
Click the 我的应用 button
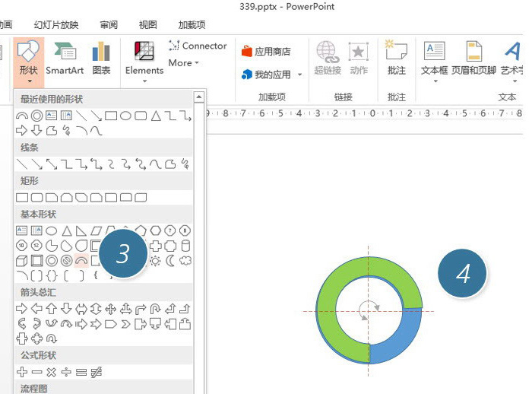pyautogui.click(x=266, y=75)
